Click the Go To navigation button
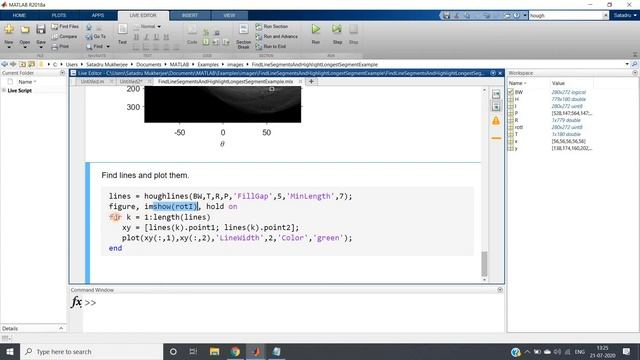The height and width of the screenshot is (360, 640). 96,36
